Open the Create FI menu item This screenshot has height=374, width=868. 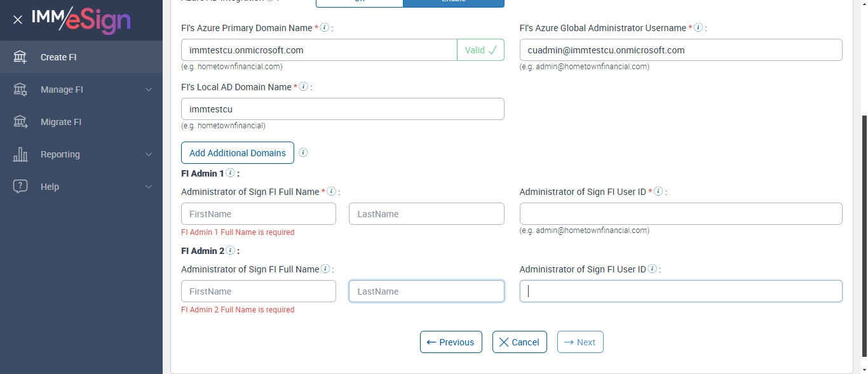tap(58, 57)
